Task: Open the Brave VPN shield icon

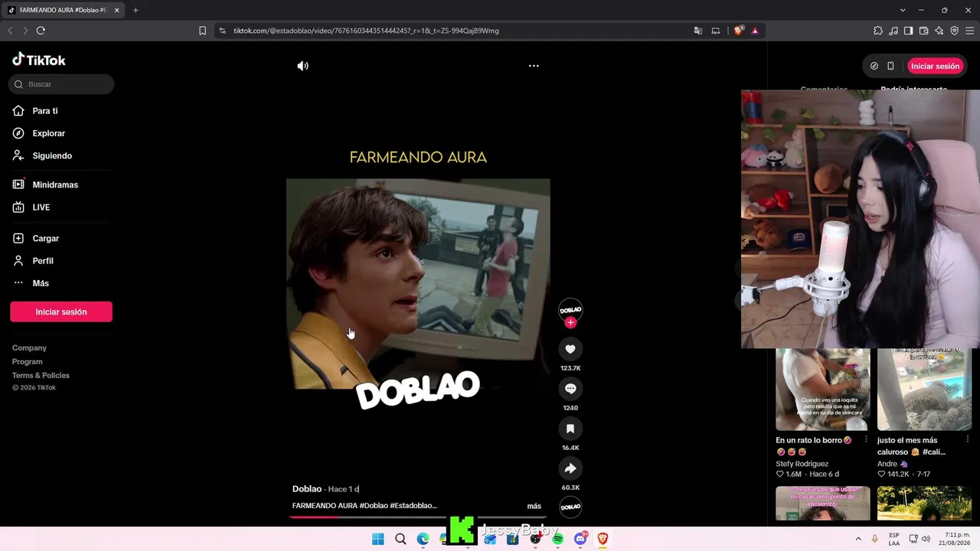Action: pyautogui.click(x=955, y=31)
